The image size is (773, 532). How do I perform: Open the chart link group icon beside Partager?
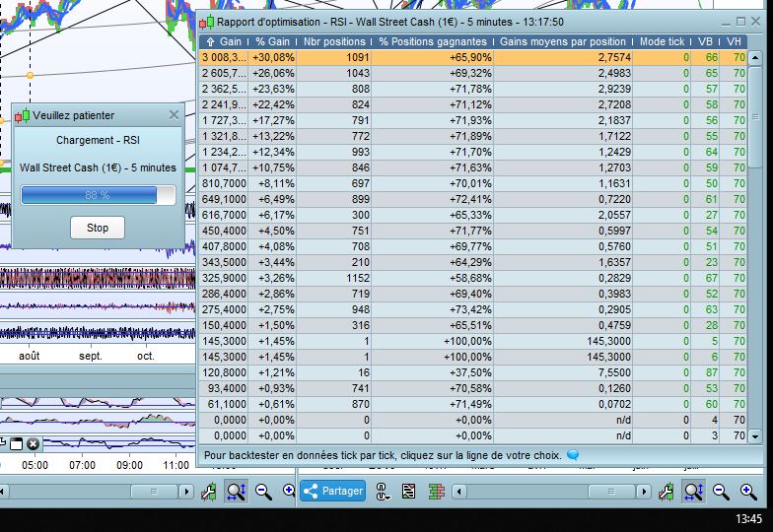click(383, 491)
